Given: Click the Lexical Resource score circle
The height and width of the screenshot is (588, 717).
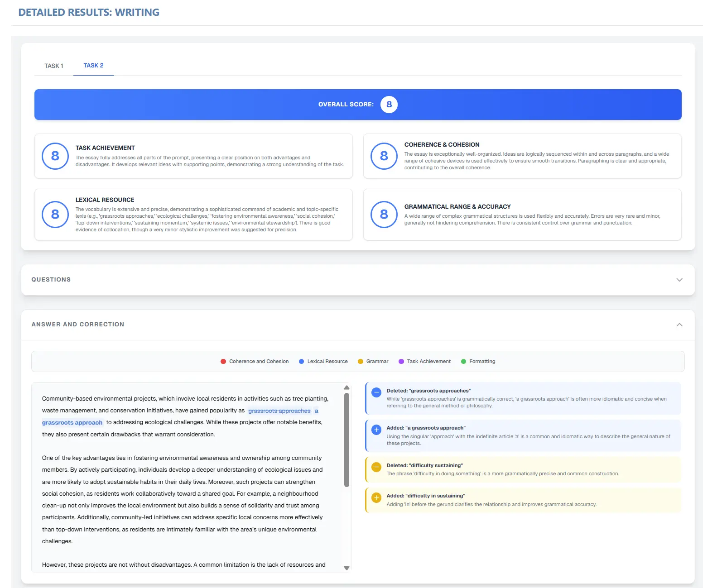Looking at the screenshot, I should (55, 214).
